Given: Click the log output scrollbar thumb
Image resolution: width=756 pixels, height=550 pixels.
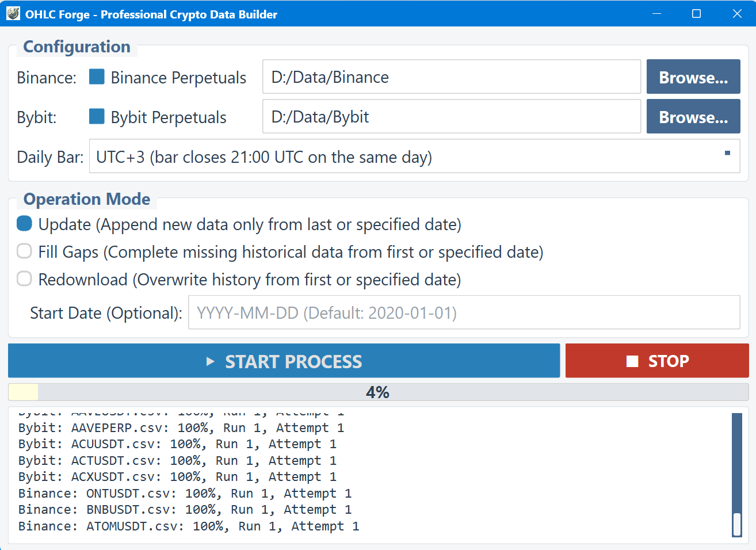Looking at the screenshot, I should pos(736,524).
